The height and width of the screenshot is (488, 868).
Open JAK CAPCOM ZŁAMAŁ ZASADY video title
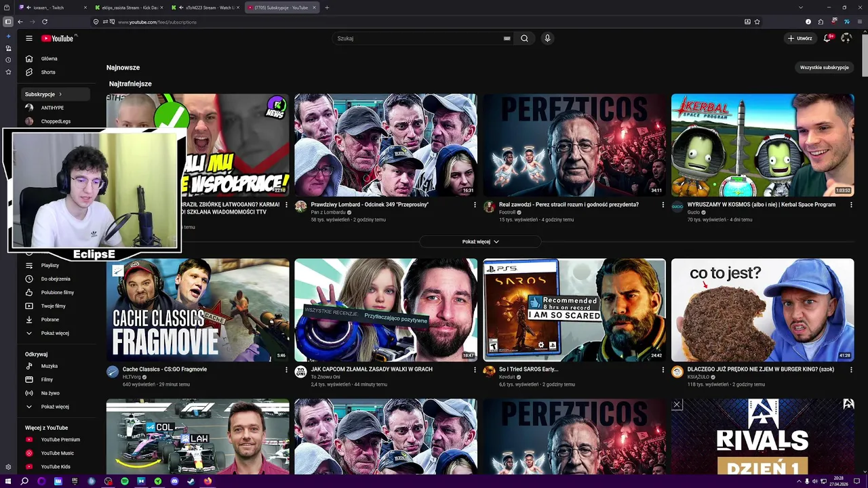coord(372,369)
